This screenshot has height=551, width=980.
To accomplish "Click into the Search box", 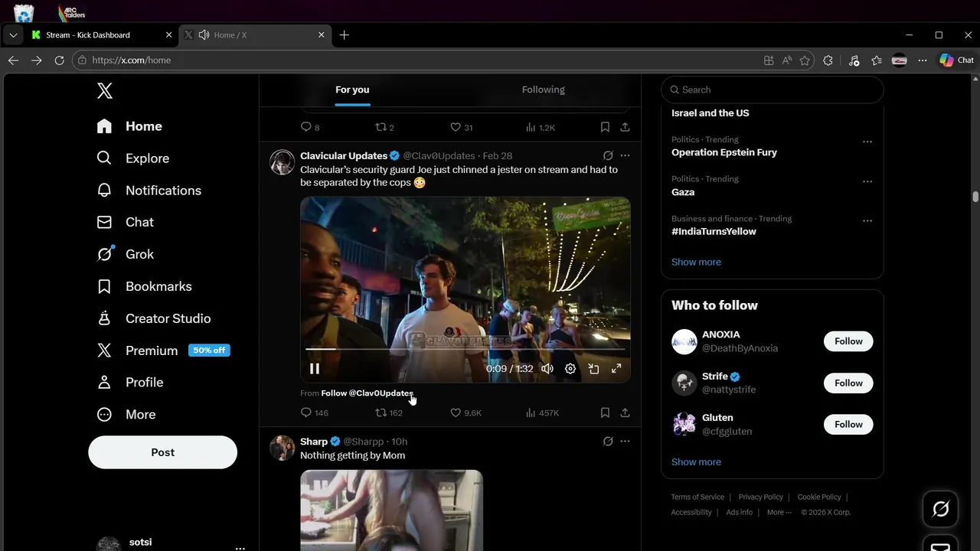I will pos(773,90).
